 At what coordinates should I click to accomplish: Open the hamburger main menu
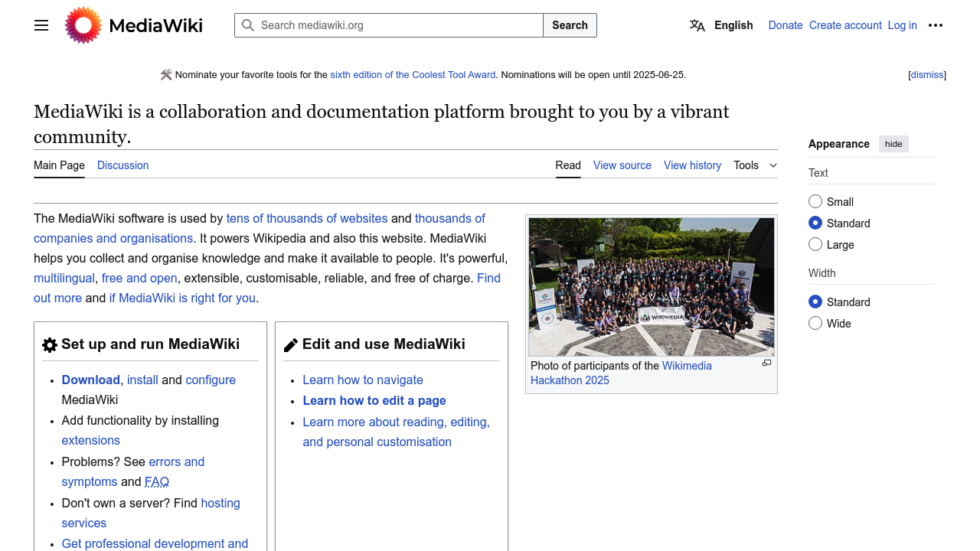click(x=41, y=25)
